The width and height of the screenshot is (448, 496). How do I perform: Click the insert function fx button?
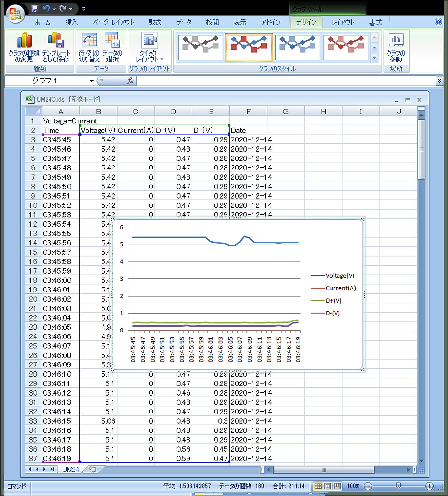[x=130, y=81]
